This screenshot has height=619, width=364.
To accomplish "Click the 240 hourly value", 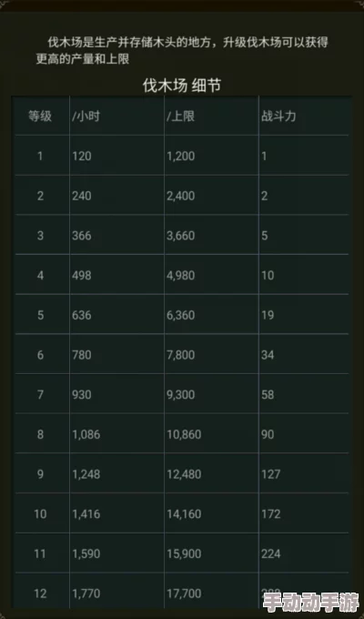I will click(x=82, y=196).
